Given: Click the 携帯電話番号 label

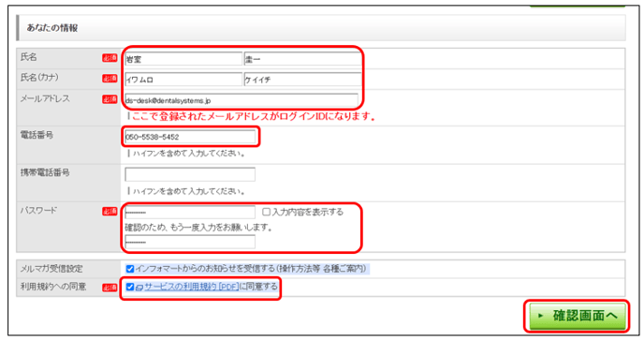Looking at the screenshot, I should [45, 172].
